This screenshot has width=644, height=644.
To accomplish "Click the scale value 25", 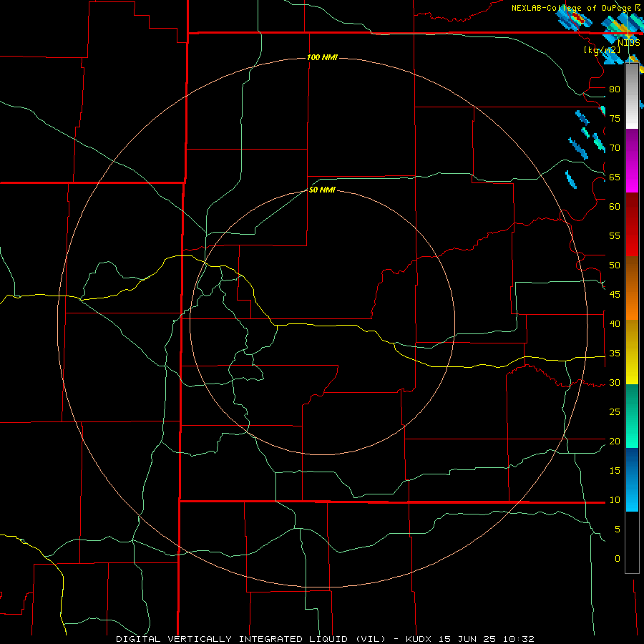I will pyautogui.click(x=615, y=412).
